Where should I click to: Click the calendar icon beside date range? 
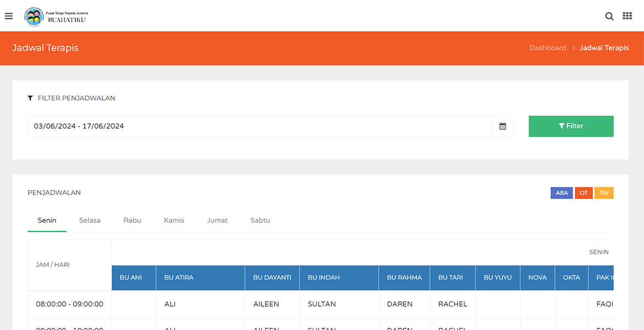(503, 127)
